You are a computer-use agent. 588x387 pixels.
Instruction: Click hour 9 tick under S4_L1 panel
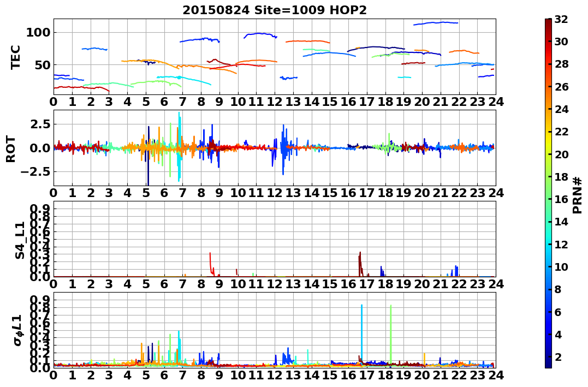pyautogui.click(x=219, y=284)
